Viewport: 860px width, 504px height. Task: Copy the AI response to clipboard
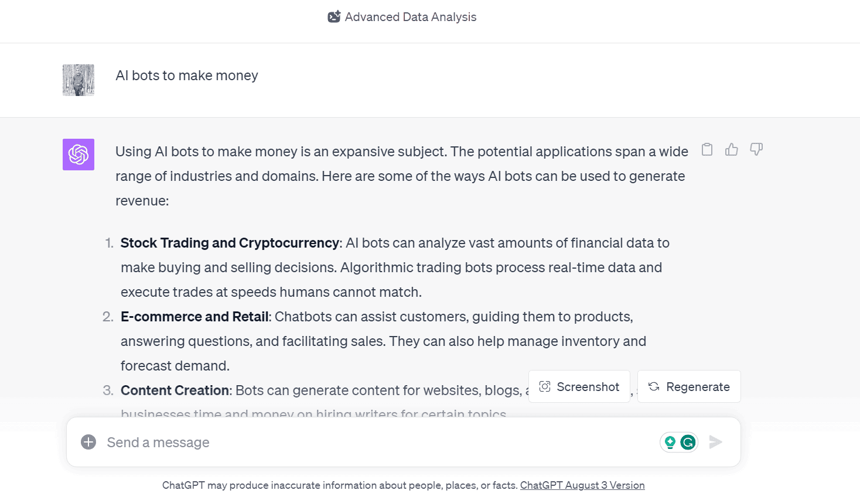[x=707, y=150]
